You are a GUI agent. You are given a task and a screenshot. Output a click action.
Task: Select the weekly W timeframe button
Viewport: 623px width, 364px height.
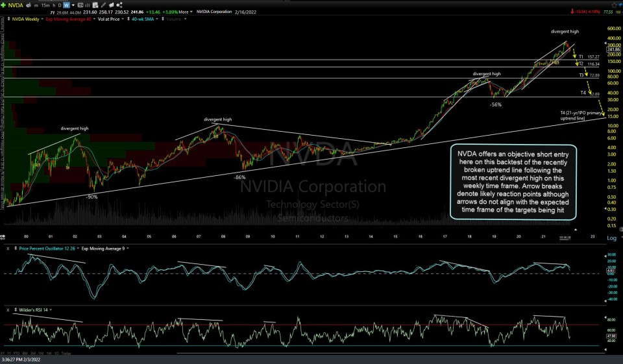click(67, 5)
